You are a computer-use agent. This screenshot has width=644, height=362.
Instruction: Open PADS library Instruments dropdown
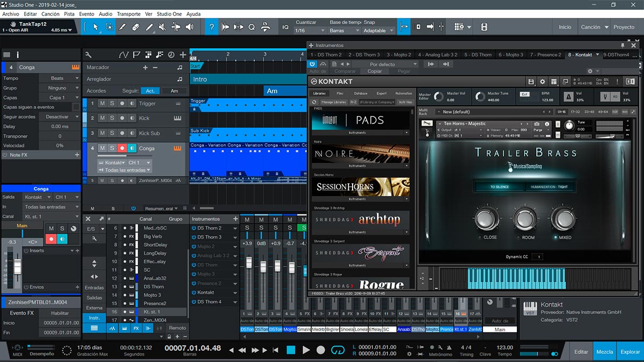click(x=361, y=132)
